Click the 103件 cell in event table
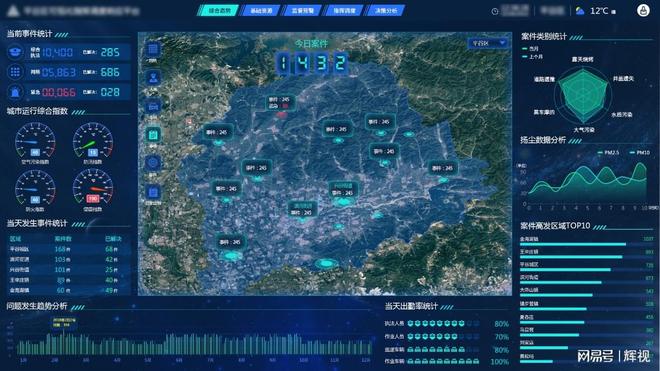 click(62, 259)
